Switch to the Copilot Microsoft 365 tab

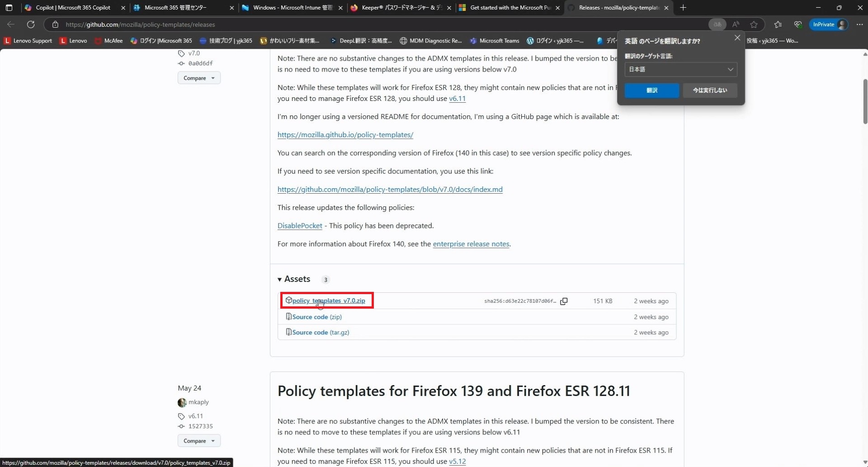(73, 8)
